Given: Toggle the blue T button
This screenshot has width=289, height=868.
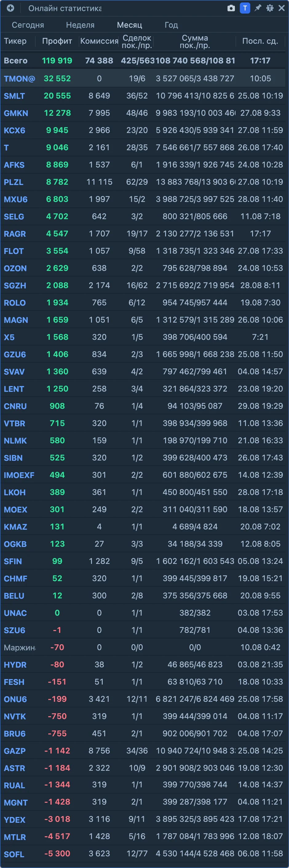Looking at the screenshot, I should [245, 8].
